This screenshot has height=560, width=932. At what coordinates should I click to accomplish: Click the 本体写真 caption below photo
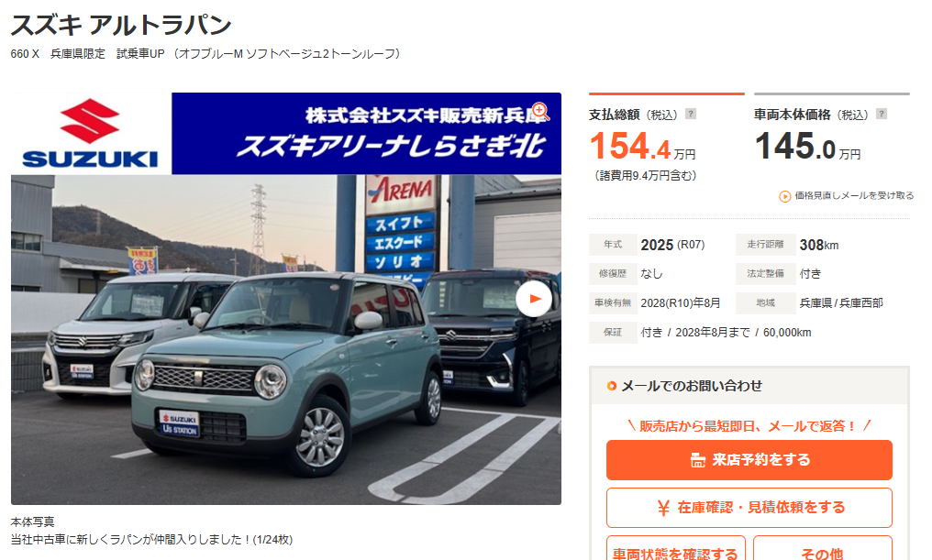(33, 522)
